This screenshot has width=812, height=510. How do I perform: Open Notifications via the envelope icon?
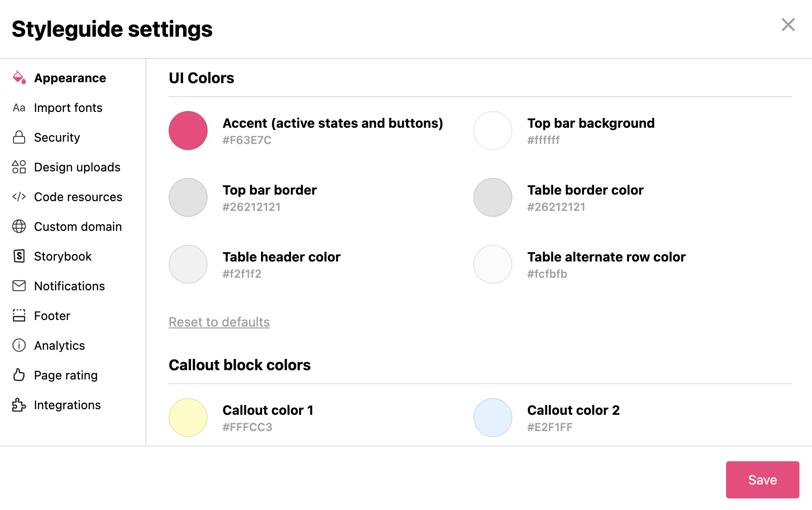click(19, 286)
